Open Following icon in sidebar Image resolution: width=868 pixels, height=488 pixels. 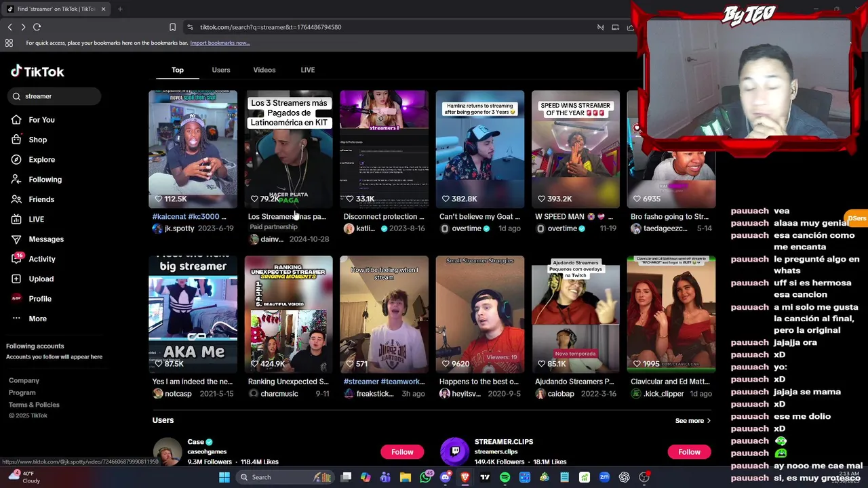click(16, 180)
